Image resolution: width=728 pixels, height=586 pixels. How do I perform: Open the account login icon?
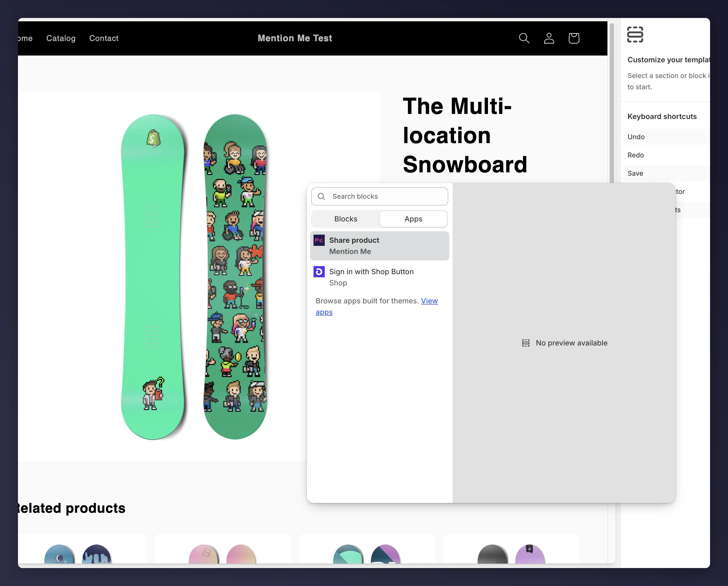pos(549,38)
